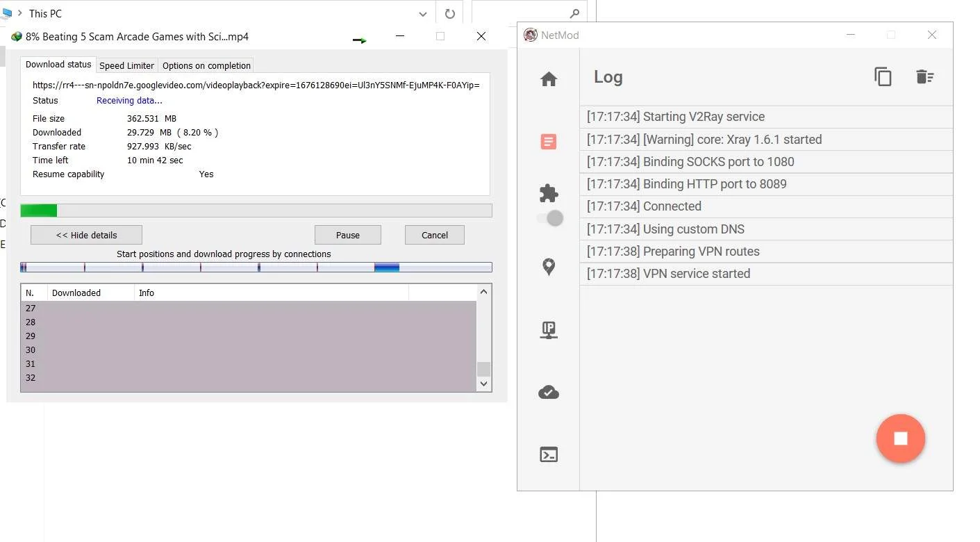
Task: Switch to the Speed Limiter tab
Action: pyautogui.click(x=126, y=65)
